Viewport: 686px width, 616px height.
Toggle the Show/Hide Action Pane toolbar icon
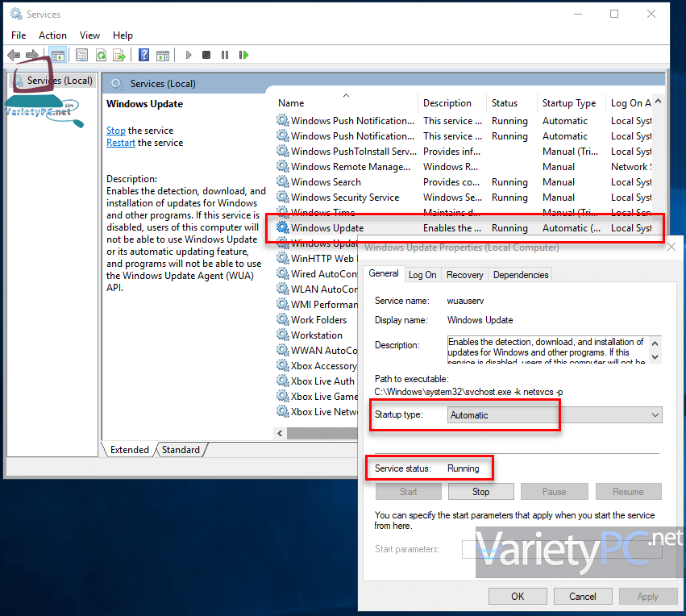pos(163,55)
